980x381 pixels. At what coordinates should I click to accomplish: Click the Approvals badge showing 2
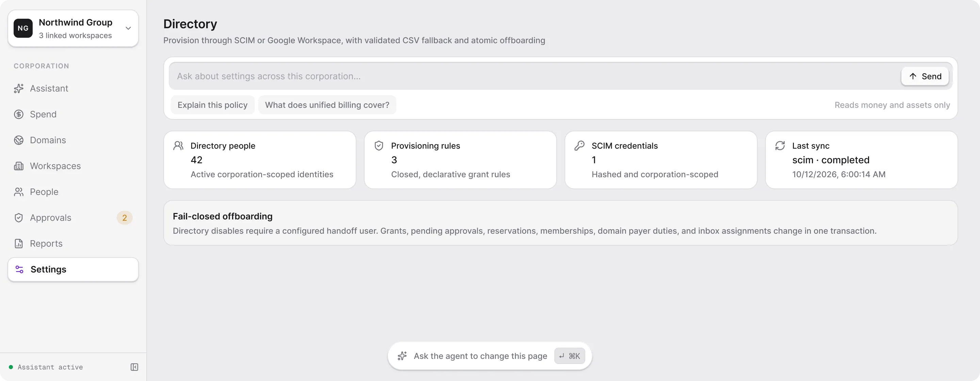click(x=125, y=218)
